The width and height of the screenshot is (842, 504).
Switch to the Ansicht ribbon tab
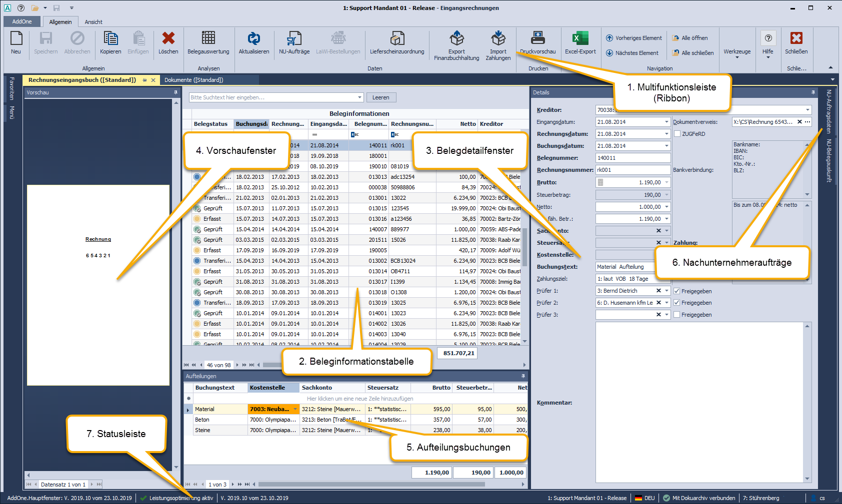tap(93, 22)
